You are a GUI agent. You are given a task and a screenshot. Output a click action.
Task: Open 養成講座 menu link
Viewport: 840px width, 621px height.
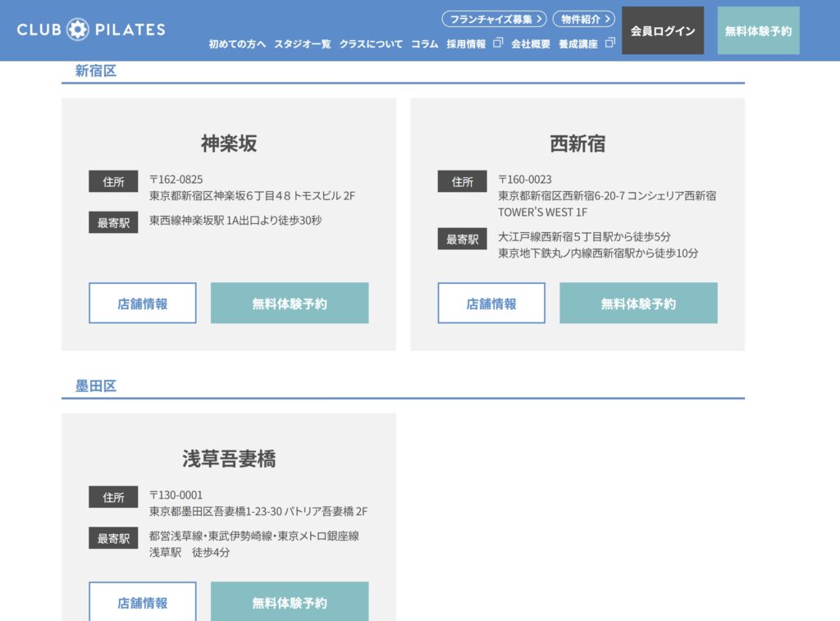coord(578,44)
